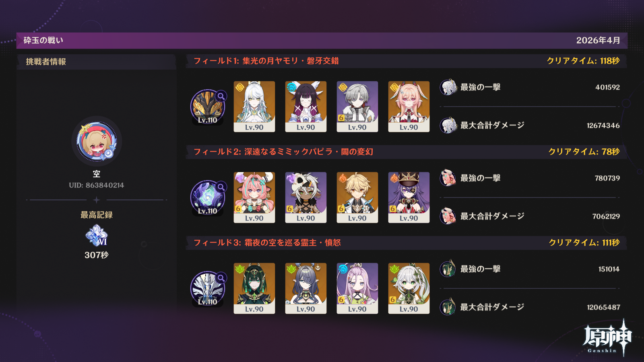
Task: Inspect Field 2 boss Lv.110 icon
Action: click(x=208, y=197)
